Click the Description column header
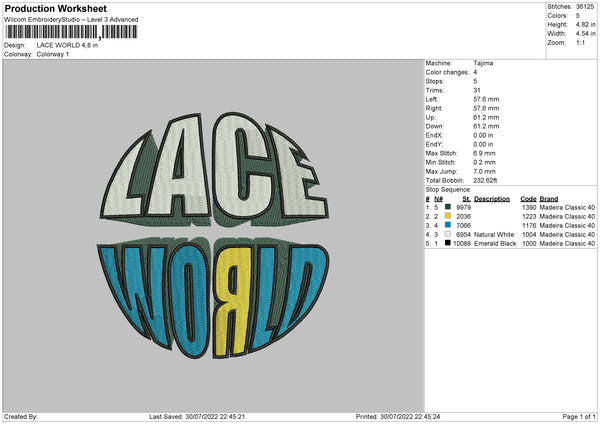 pyautogui.click(x=492, y=198)
